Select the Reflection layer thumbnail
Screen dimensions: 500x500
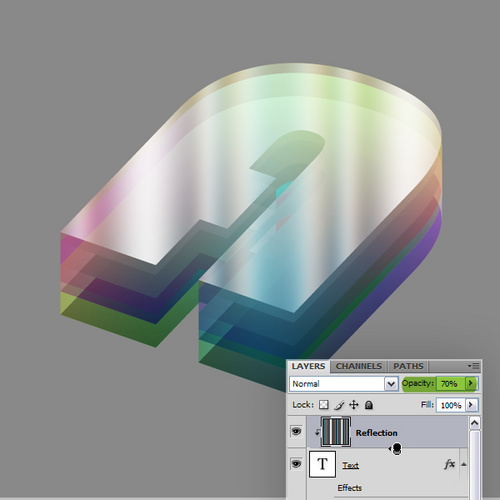(336, 432)
